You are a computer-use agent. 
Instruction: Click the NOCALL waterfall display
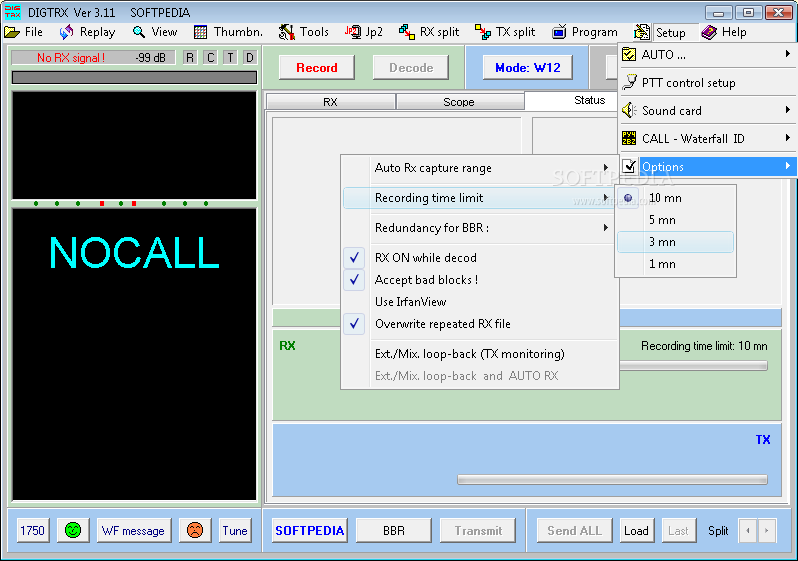click(x=134, y=354)
